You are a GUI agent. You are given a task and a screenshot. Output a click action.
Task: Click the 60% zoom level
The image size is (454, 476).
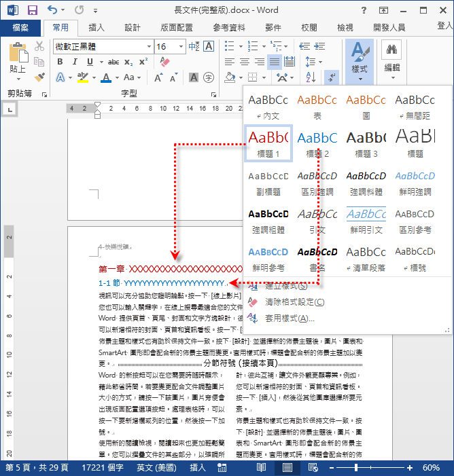(431, 467)
